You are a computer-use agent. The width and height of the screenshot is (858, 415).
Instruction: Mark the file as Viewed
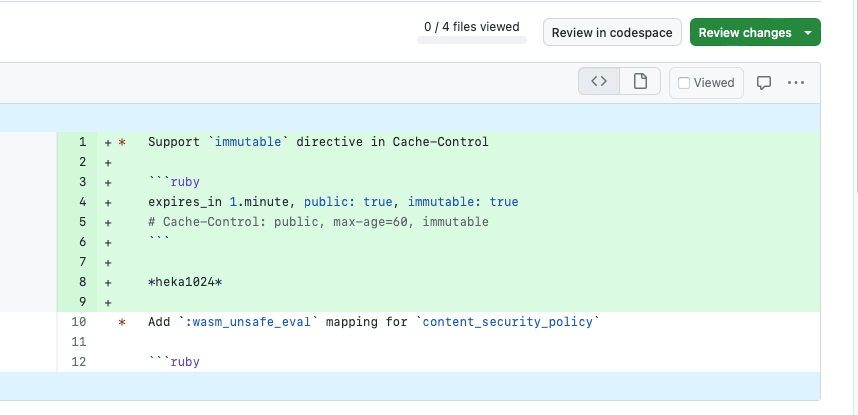coord(706,83)
